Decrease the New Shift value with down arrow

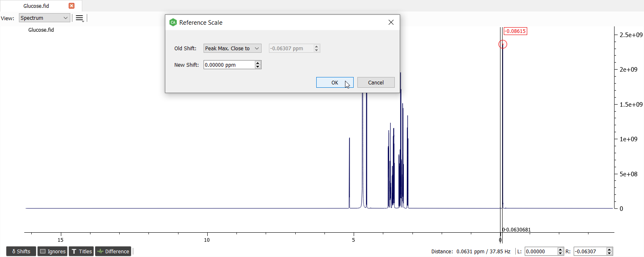258,67
